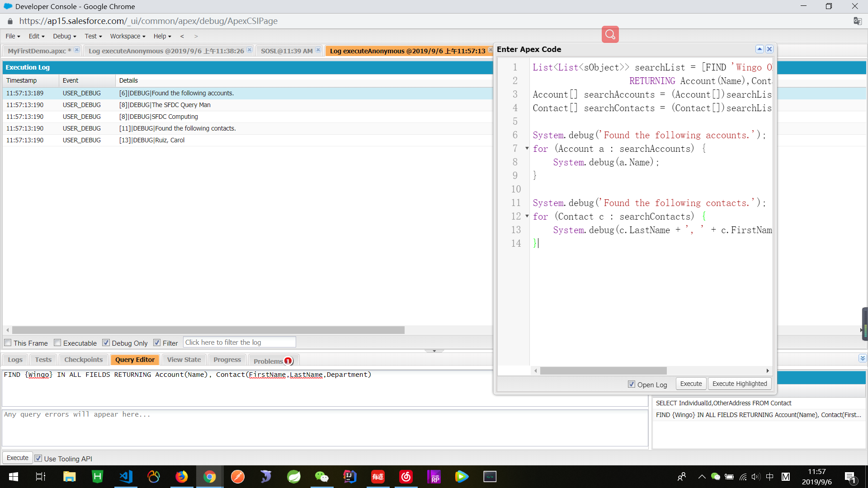Open WeChat from taskbar
868x488 pixels.
[322, 477]
